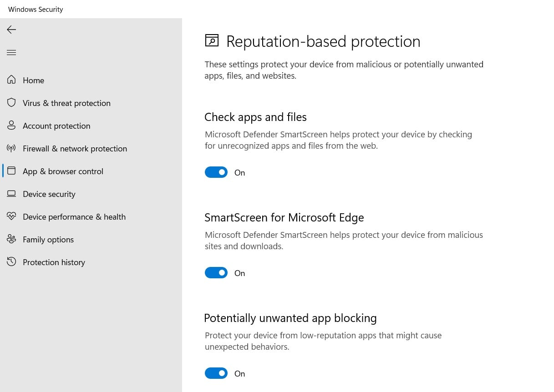
Task: Click the App & browser control window icon
Action: tap(11, 171)
